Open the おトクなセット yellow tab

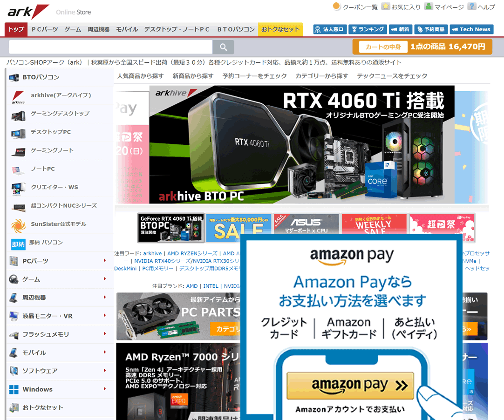(280, 29)
